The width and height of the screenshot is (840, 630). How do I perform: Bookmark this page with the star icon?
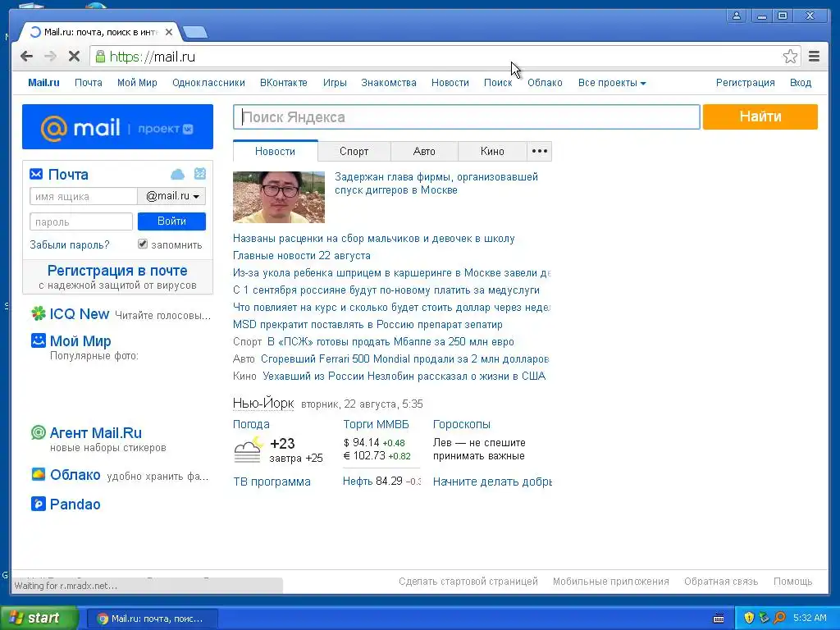coord(790,57)
